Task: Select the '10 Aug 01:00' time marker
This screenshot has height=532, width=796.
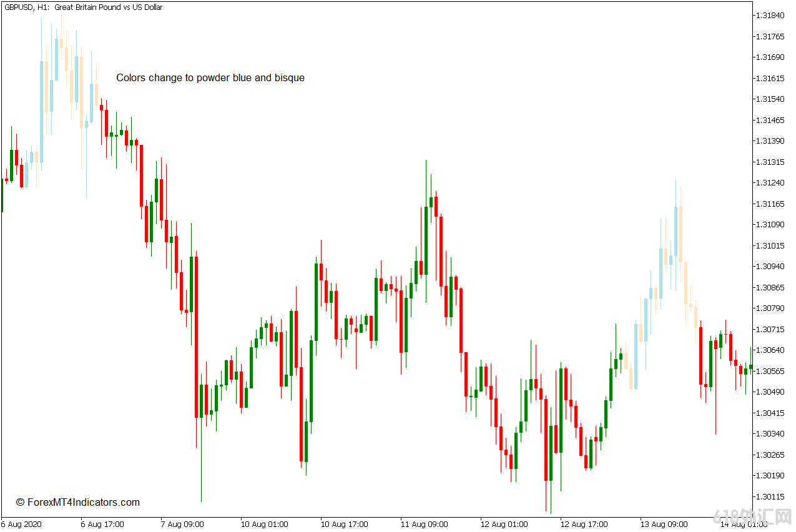Action: (265, 525)
